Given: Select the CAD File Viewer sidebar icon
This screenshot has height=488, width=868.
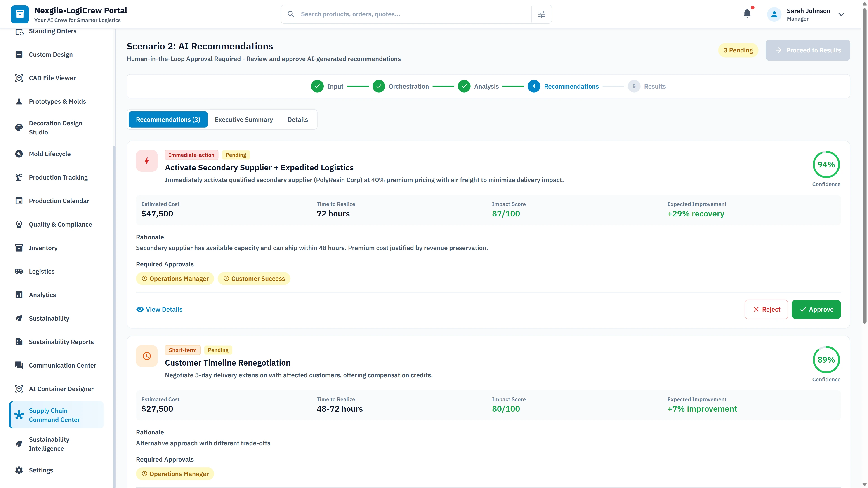Looking at the screenshot, I should coord(19,78).
